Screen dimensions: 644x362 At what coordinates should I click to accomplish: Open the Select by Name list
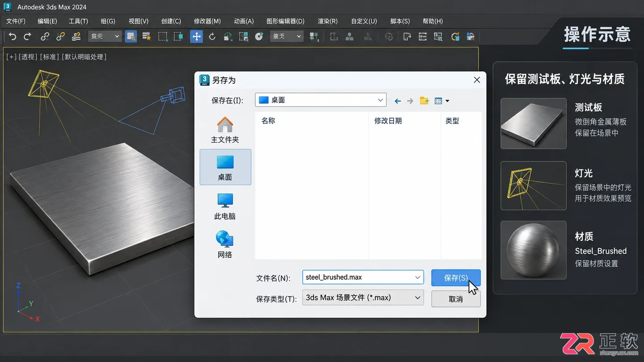click(146, 37)
